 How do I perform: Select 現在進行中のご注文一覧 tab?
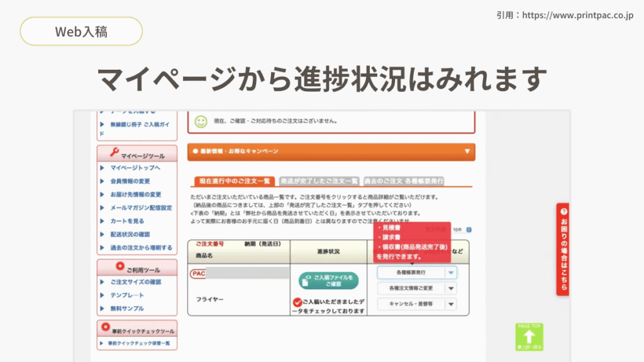tap(235, 181)
